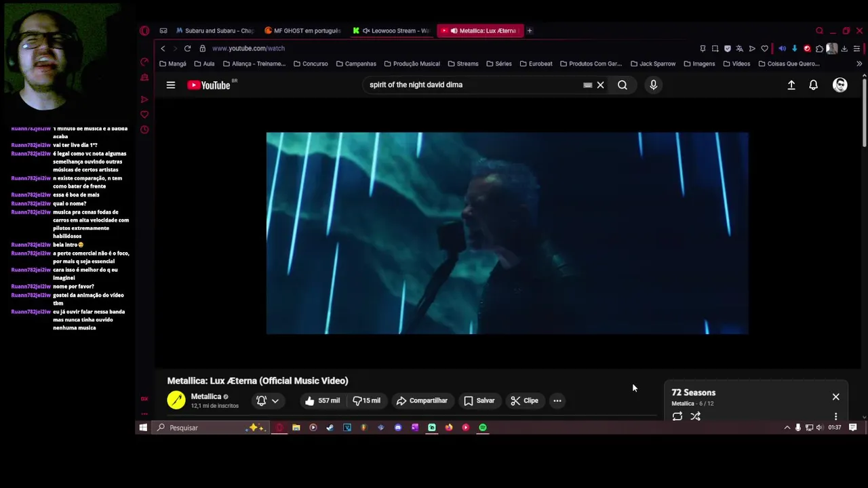Open the Imagens bookmarks folder
Viewport: 868px width, 488px height.
tap(699, 64)
